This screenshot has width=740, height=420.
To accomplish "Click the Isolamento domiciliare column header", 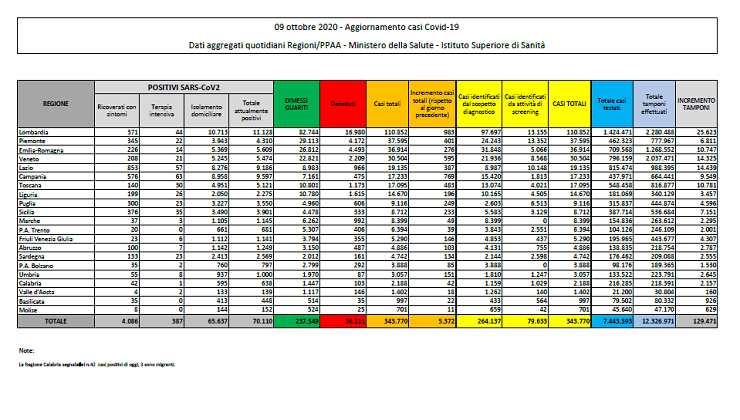I will pyautogui.click(x=205, y=108).
